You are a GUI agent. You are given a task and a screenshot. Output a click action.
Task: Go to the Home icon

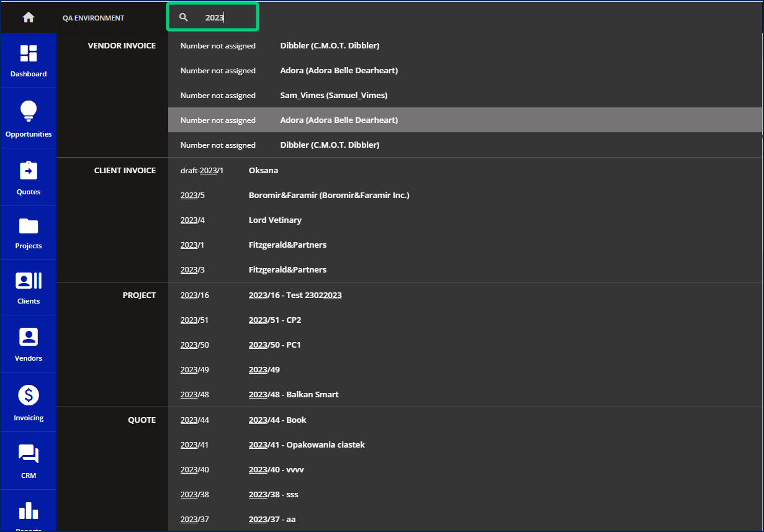(29, 17)
